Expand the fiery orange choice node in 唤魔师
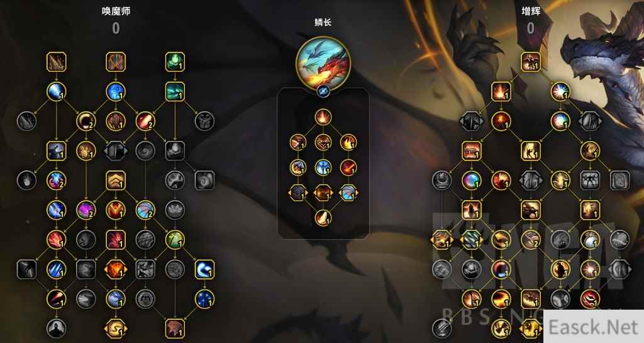Image resolution: width=644 pixels, height=343 pixels. (x=116, y=269)
